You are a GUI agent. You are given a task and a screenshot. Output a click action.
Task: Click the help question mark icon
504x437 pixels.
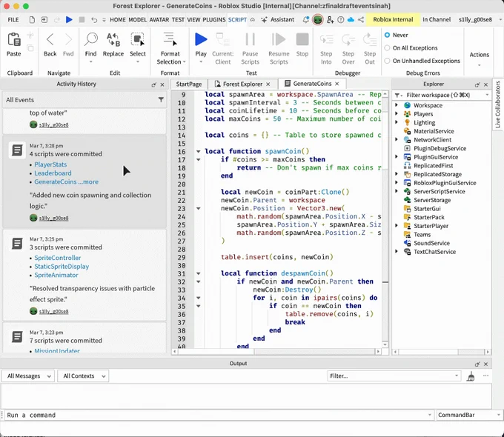click(340, 19)
